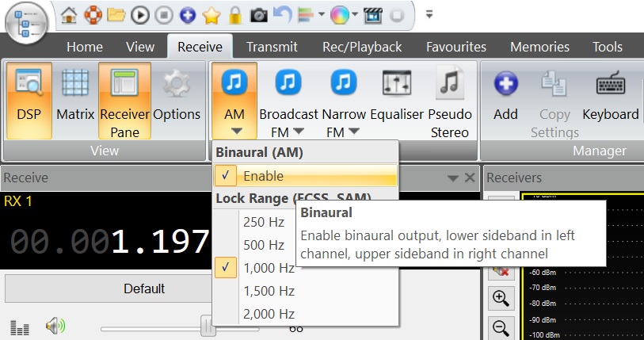The height and width of the screenshot is (340, 644).
Task: Mute audio with the speaker icon
Action: [55, 326]
